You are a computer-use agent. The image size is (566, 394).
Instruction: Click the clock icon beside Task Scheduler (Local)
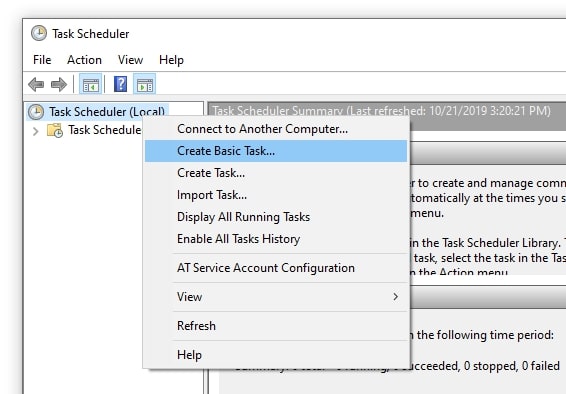coord(36,112)
